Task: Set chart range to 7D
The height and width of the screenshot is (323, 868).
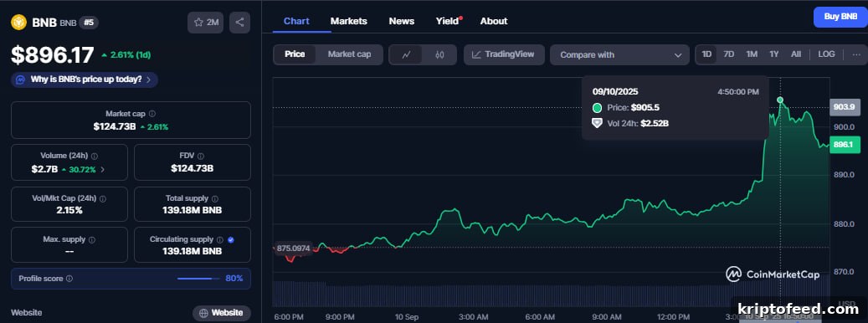Action: 729,54
